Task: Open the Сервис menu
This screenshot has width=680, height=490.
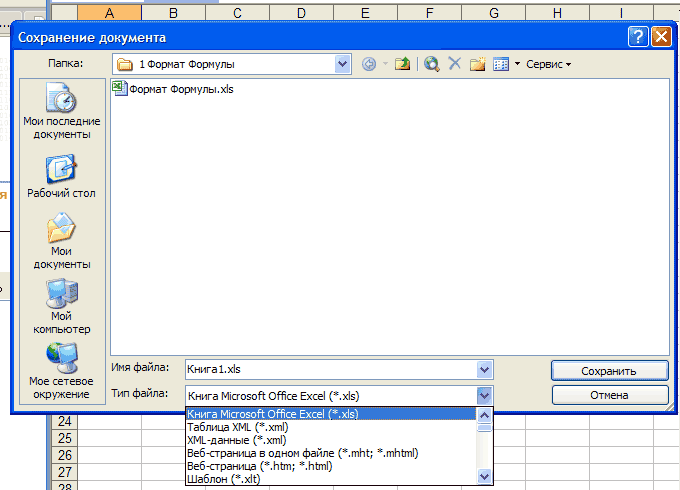Action: coord(548,64)
